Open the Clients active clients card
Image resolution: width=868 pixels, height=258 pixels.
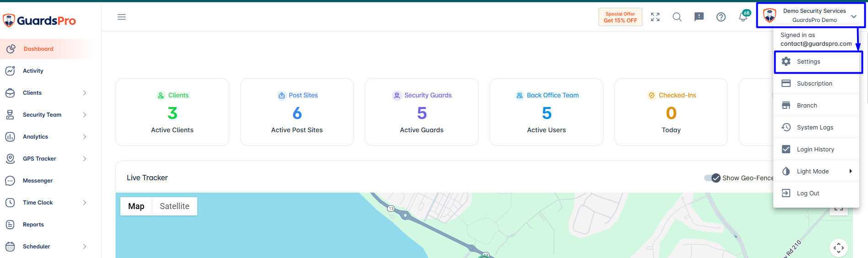click(x=172, y=112)
